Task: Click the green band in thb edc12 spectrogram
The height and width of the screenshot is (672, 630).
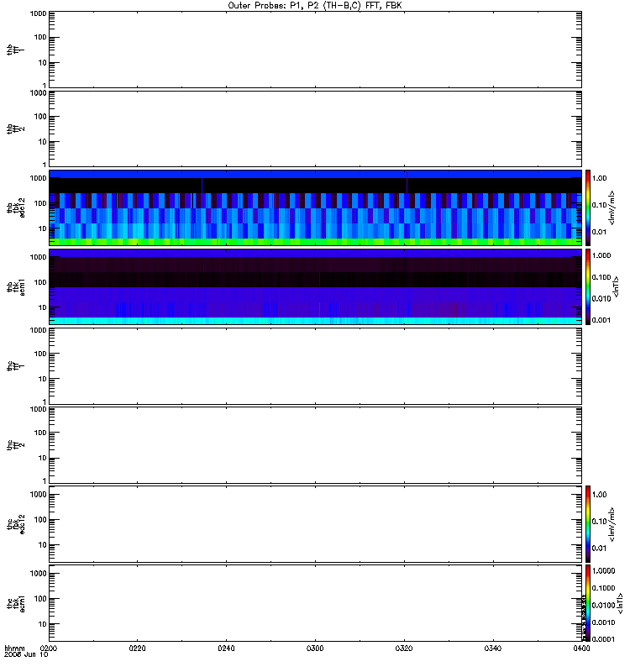Action: point(316,242)
